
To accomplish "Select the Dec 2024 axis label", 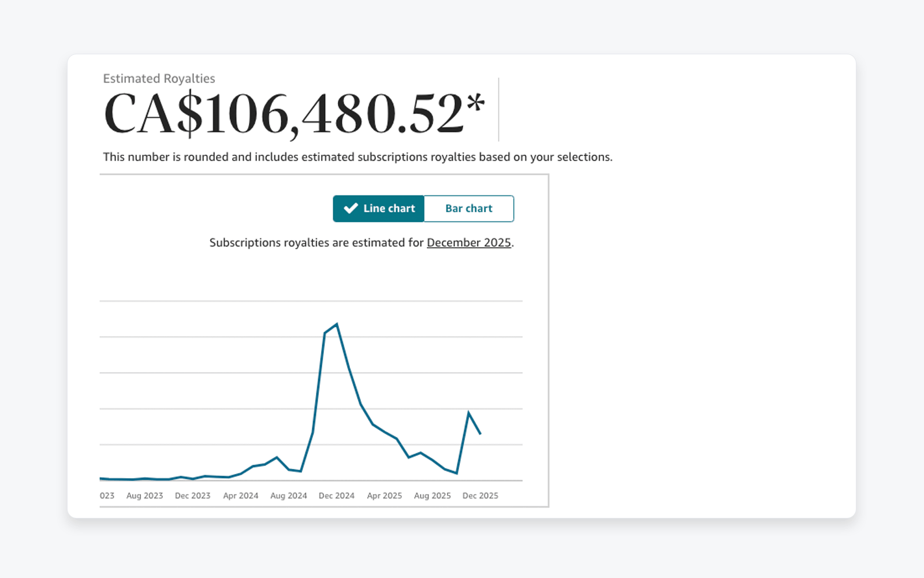I will click(x=336, y=495).
